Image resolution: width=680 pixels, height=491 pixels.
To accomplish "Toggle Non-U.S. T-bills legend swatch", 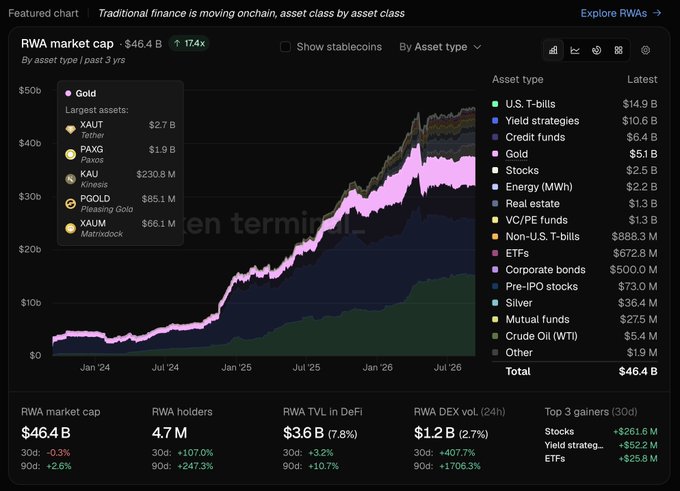I will click(495, 236).
